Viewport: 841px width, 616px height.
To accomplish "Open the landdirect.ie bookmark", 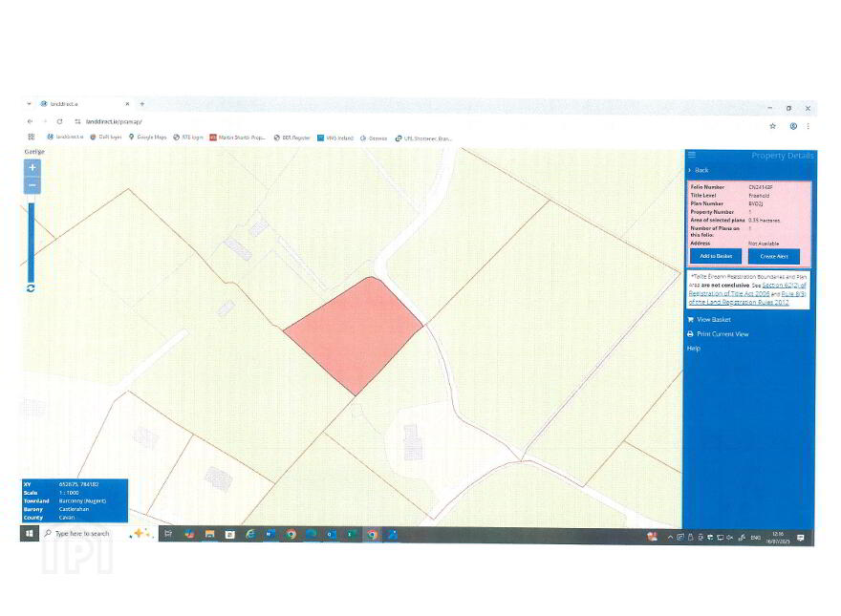I will [65, 138].
